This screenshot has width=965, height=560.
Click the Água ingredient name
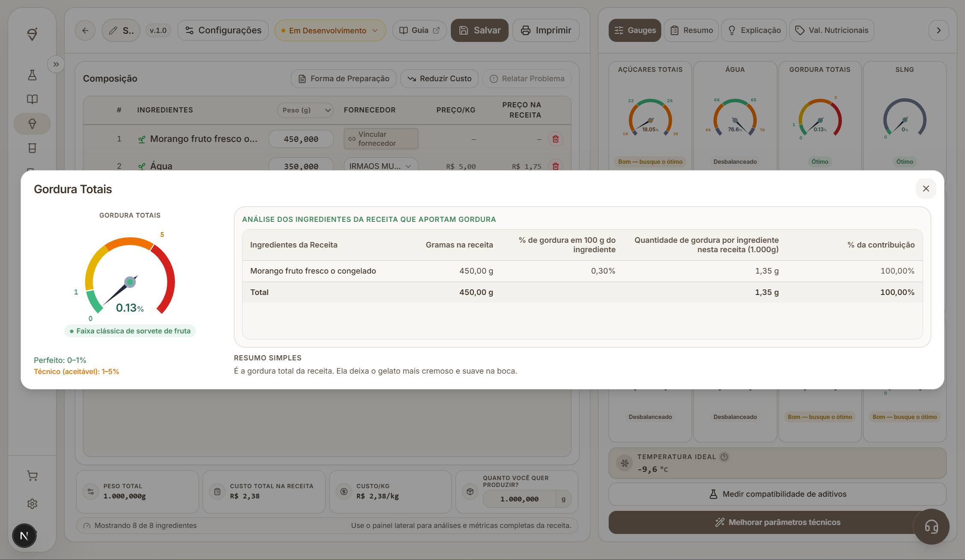click(x=161, y=166)
